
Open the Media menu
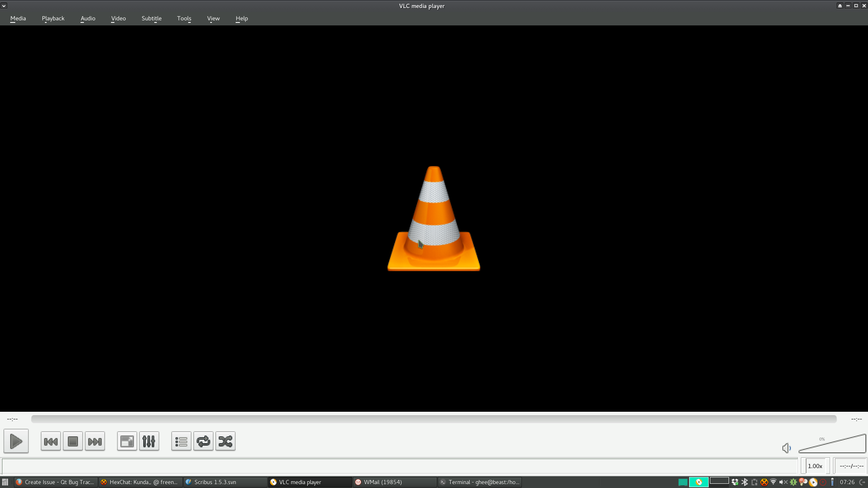click(x=18, y=19)
